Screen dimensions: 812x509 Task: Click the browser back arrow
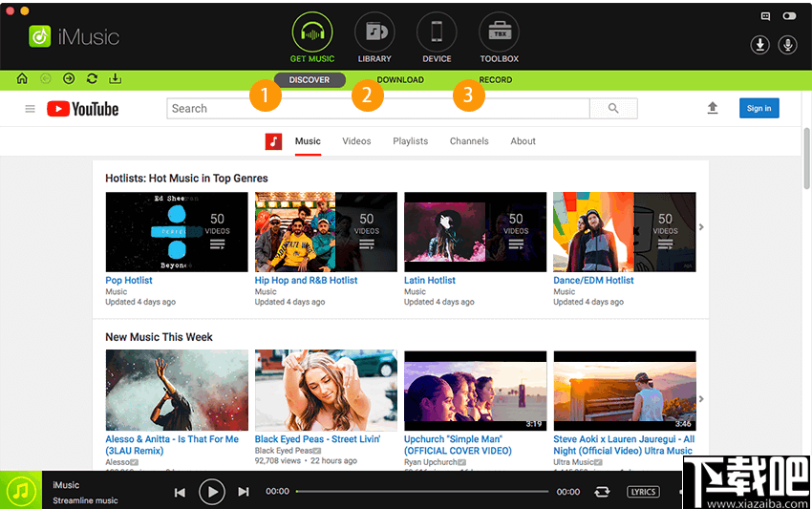click(x=46, y=78)
